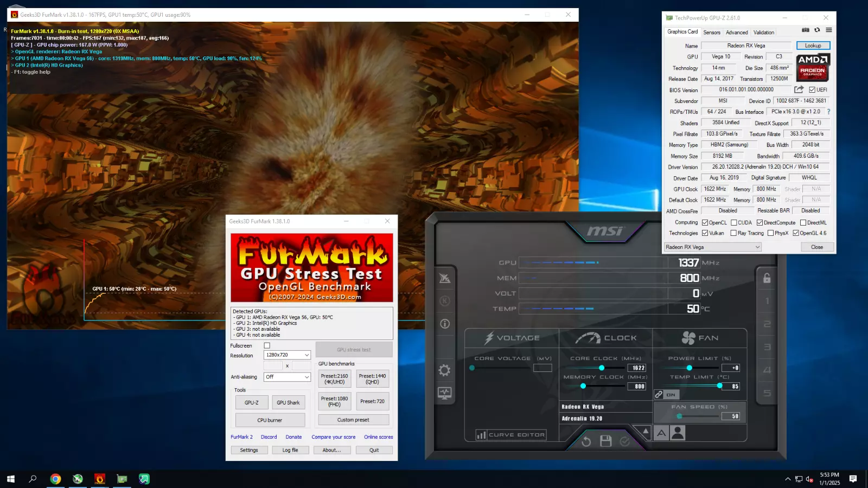Click the Afterburner Fan Speed value field

tap(731, 416)
